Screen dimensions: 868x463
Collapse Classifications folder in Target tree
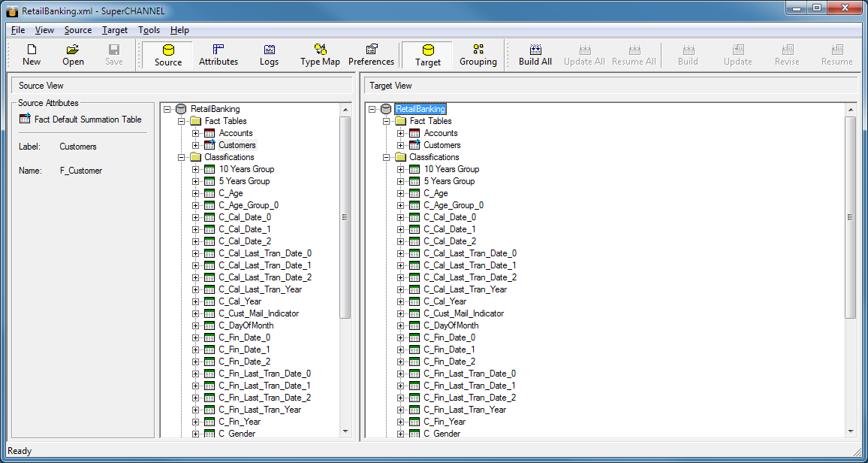point(387,157)
